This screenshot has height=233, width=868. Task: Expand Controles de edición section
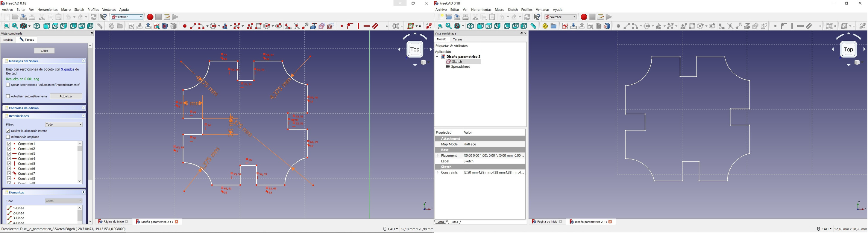point(84,108)
